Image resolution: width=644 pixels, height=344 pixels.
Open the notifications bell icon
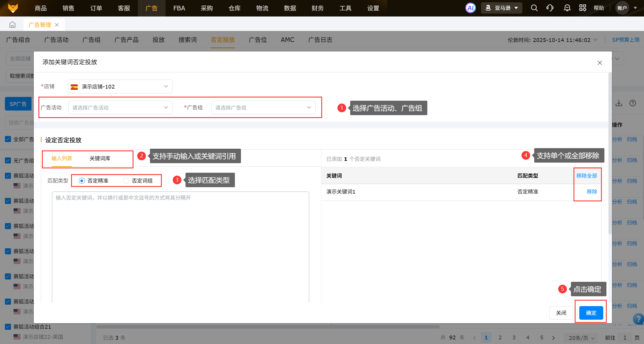coord(567,8)
